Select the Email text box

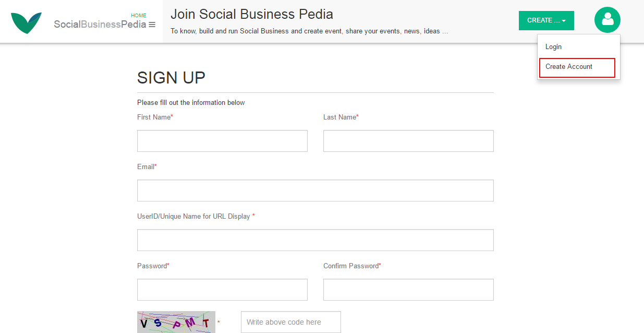point(315,191)
